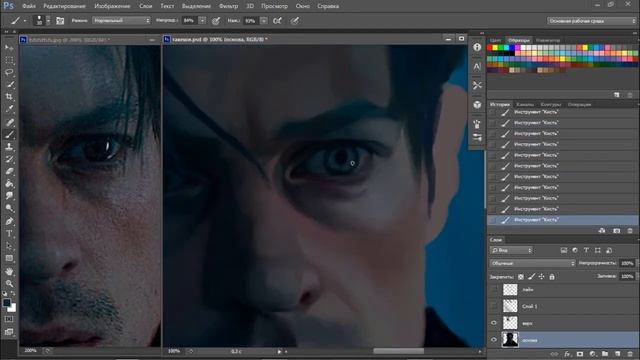Select the Eyedropper tool
Viewport: 640px width, 360px height.
coord(9,109)
